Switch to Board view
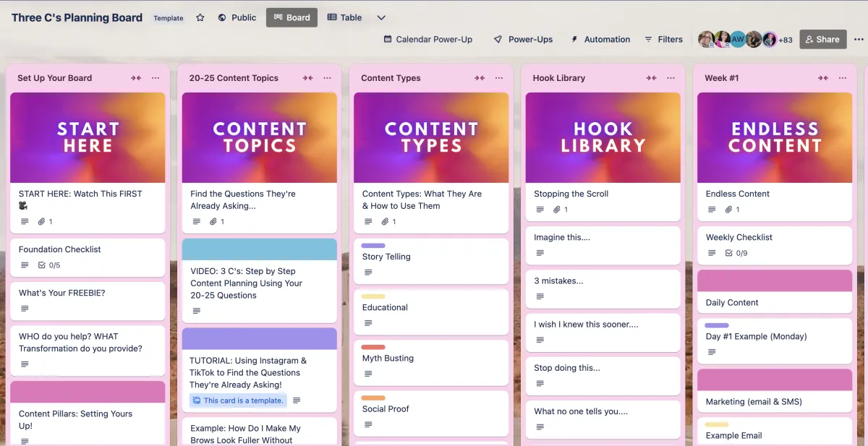 [292, 18]
